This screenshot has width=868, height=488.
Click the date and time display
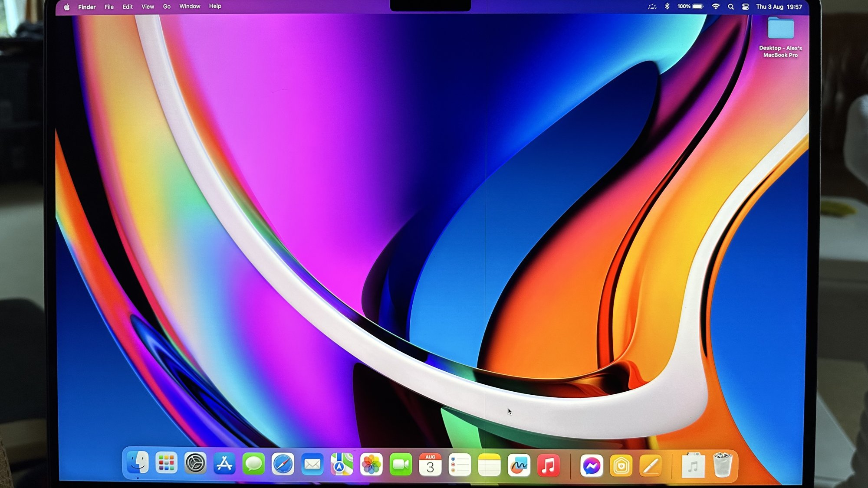(779, 7)
